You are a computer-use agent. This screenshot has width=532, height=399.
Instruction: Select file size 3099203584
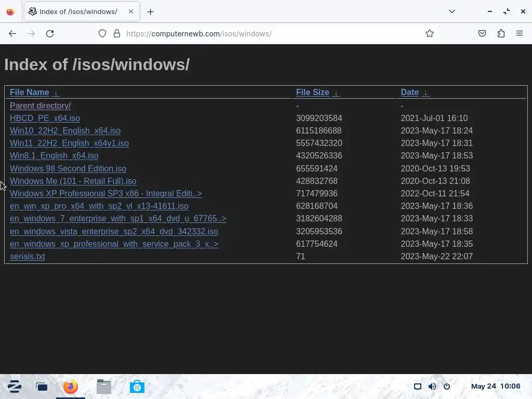319,118
